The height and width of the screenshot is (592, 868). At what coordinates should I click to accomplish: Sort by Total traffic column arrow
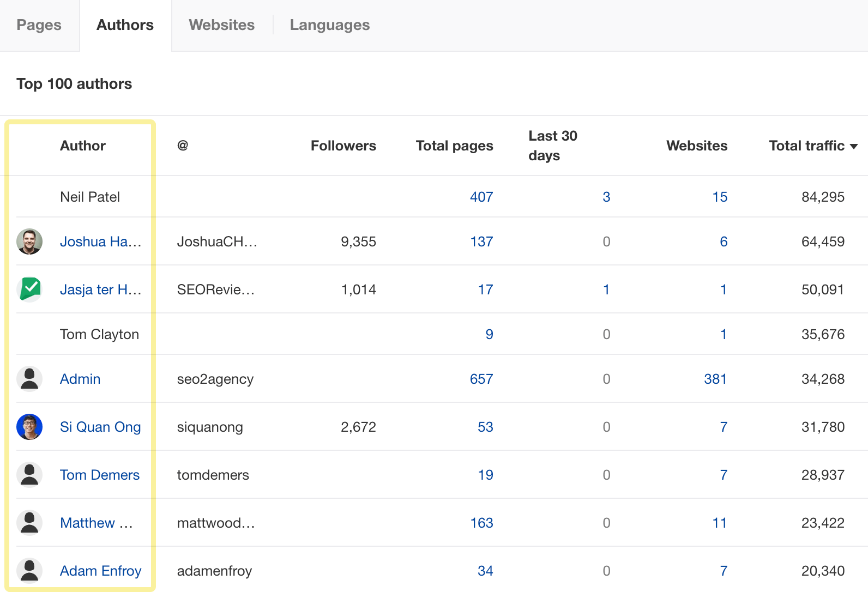(x=854, y=146)
